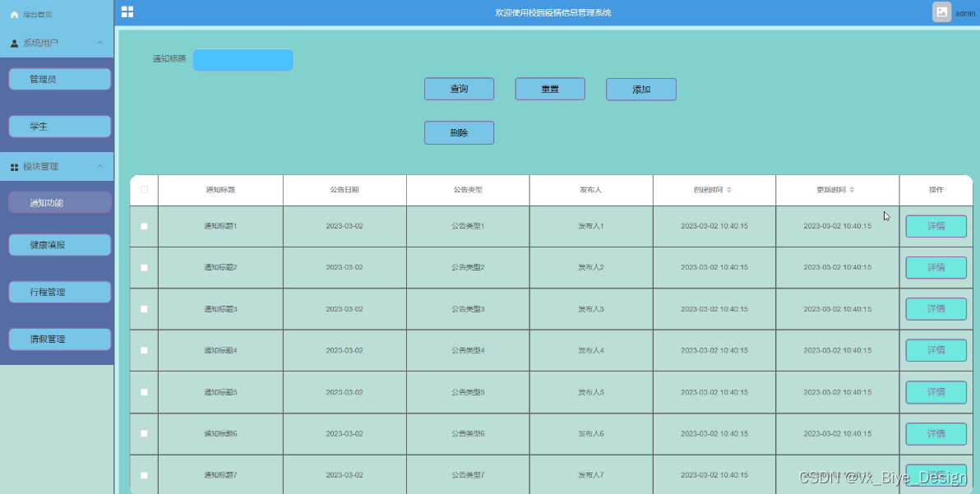The width and height of the screenshot is (980, 494).
Task: Click the 更新时间 column header text
Action: pyautogui.click(x=831, y=190)
